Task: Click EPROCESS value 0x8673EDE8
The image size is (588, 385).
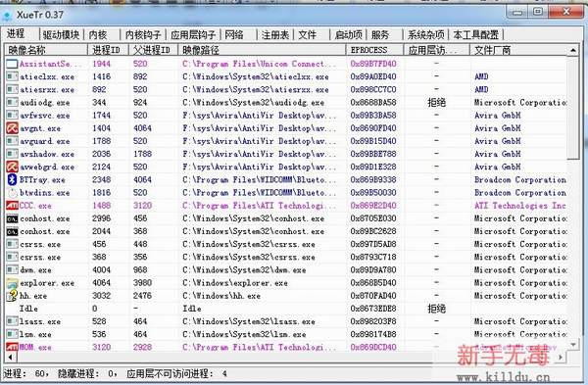Action: tap(373, 309)
